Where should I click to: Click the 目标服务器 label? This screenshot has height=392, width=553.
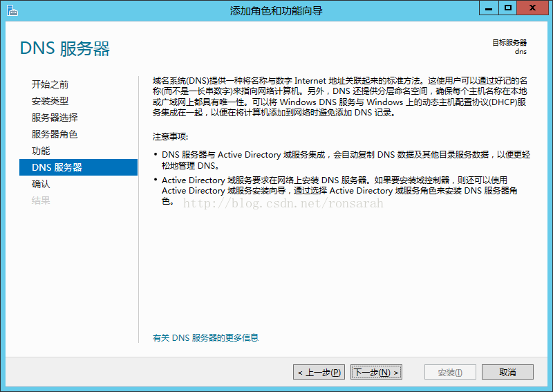[509, 43]
